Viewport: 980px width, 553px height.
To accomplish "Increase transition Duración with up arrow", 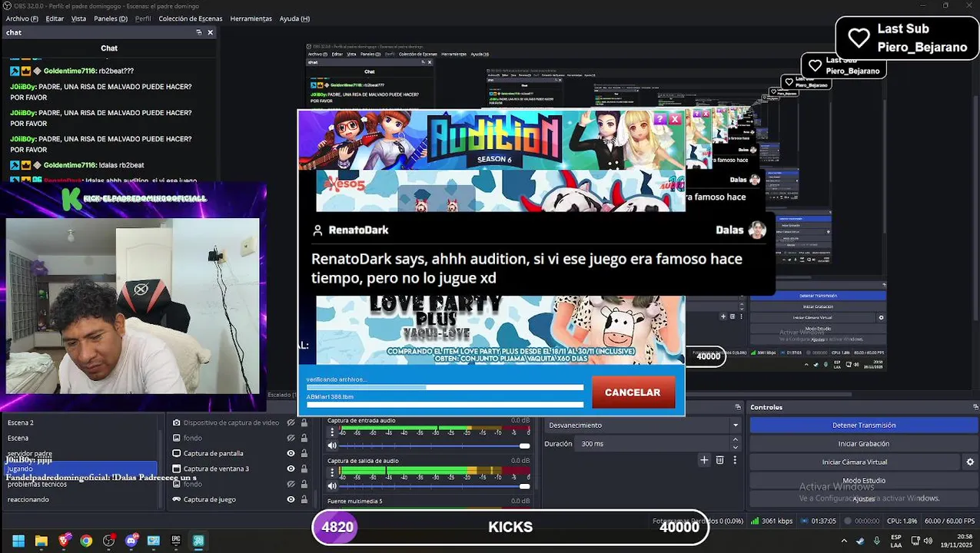I will [x=736, y=440].
